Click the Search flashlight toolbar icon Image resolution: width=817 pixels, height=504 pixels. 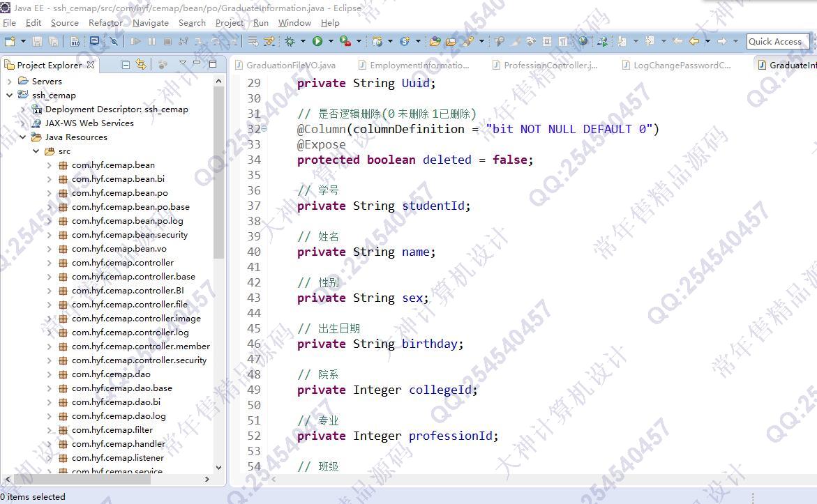point(468,41)
